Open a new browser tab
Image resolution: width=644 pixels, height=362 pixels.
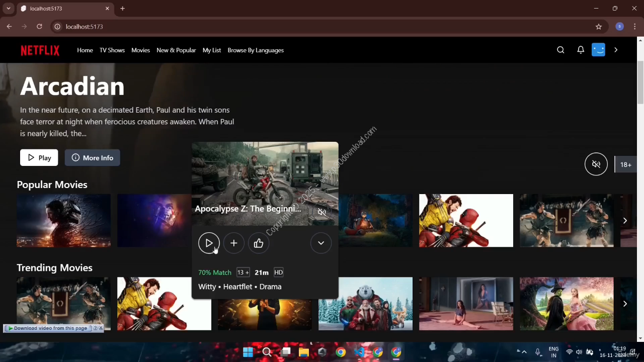[x=122, y=9]
